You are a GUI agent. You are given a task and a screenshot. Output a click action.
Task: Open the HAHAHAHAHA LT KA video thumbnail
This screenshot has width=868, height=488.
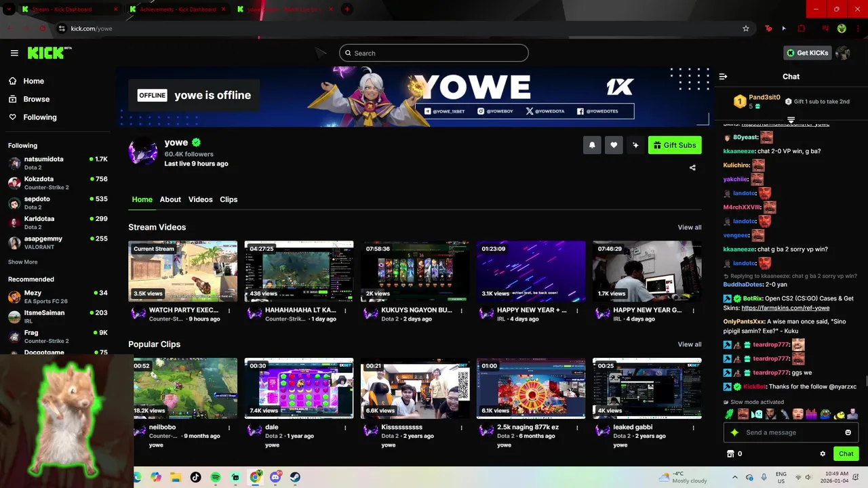pos(299,271)
